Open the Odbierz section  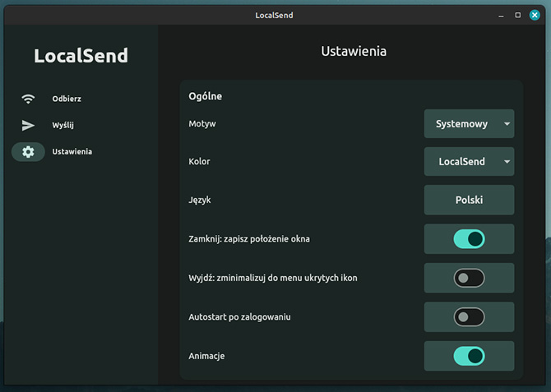pyautogui.click(x=67, y=99)
